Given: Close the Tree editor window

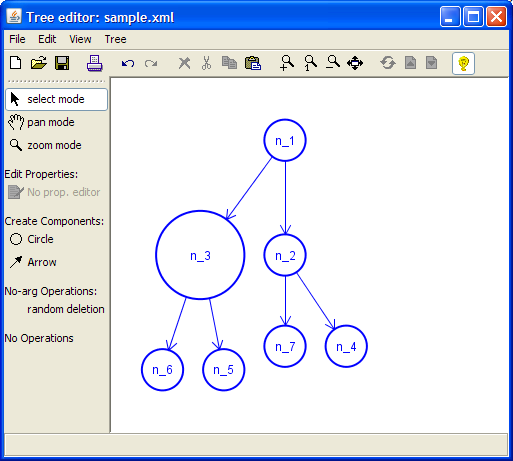Looking at the screenshot, I should (496, 16).
